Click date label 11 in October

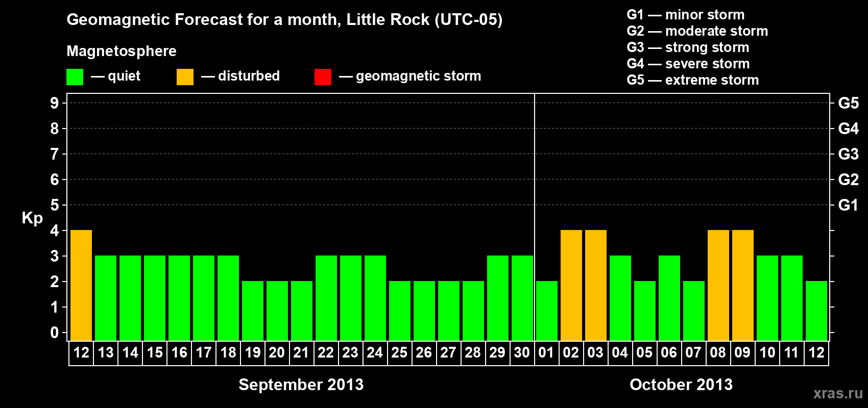point(791,352)
